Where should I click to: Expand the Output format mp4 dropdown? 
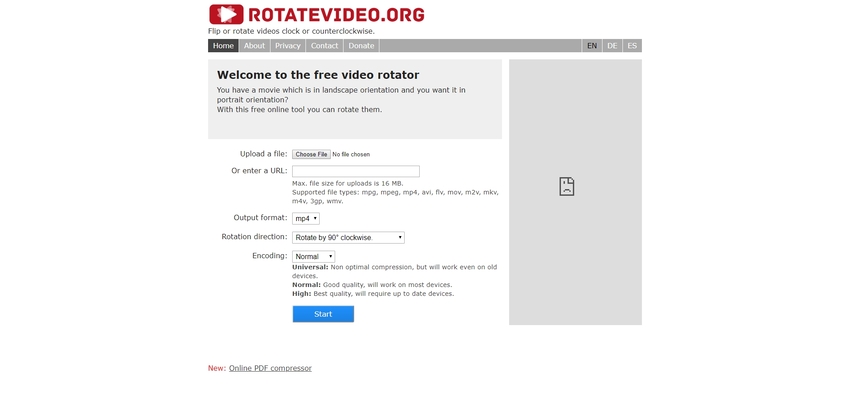point(305,218)
